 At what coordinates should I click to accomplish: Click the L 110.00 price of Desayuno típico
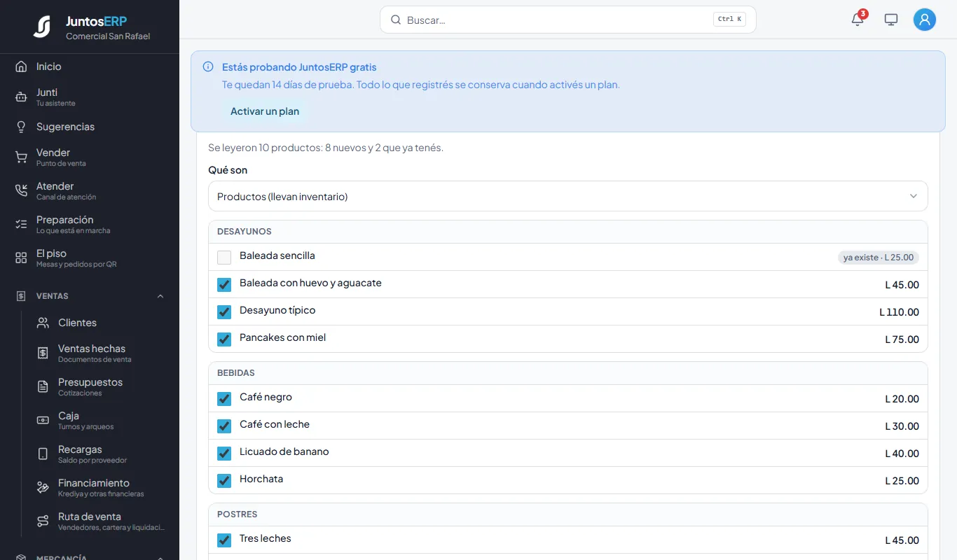pos(900,312)
